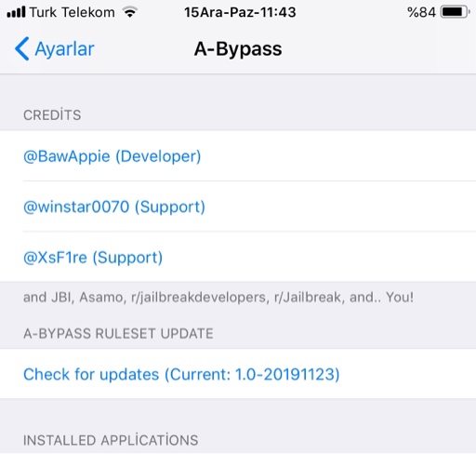476x454 pixels.
Task: Open @XsF1re (Support) credit link
Action: point(238,257)
